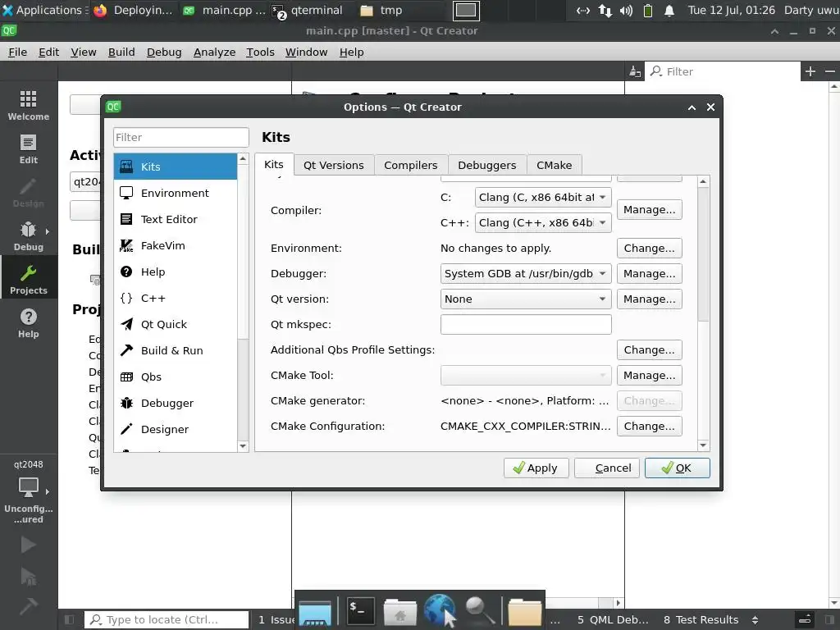This screenshot has height=630, width=840.
Task: Click the Run play button in sidebar
Action: (29, 545)
